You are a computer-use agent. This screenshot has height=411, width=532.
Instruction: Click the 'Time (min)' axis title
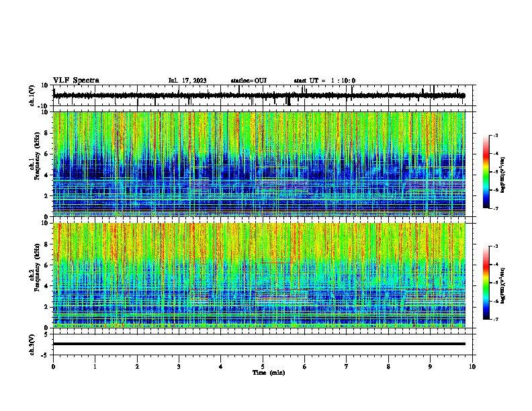[269, 373]
